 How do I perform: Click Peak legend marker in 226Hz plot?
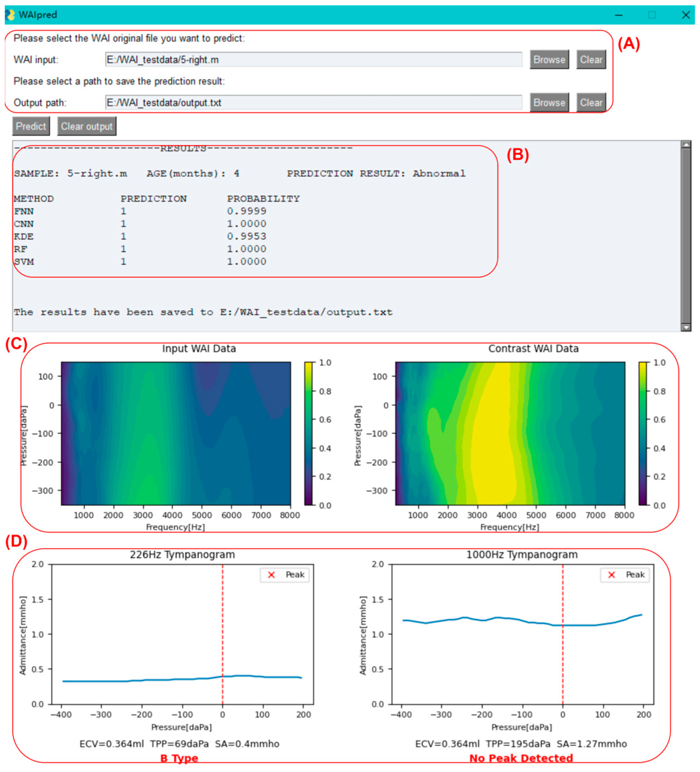click(x=271, y=575)
